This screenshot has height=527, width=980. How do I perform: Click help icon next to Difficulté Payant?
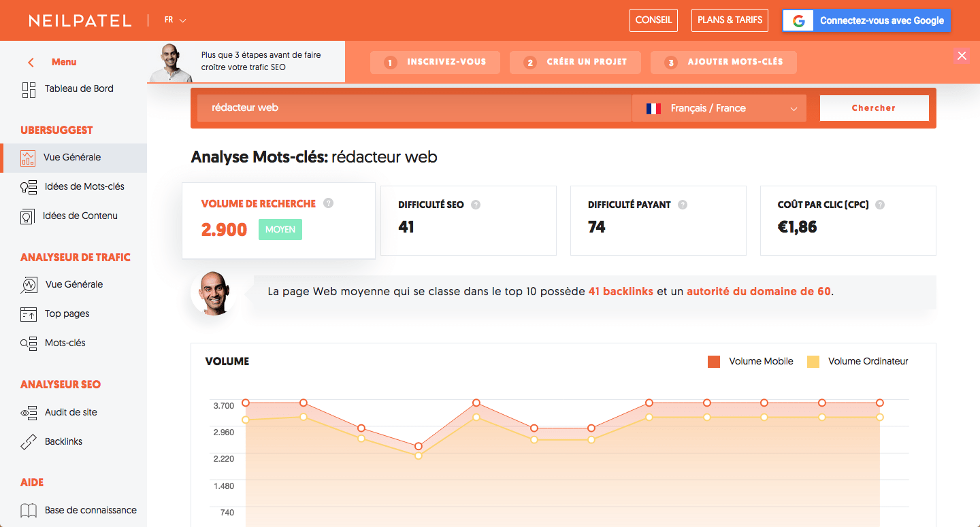683,205
